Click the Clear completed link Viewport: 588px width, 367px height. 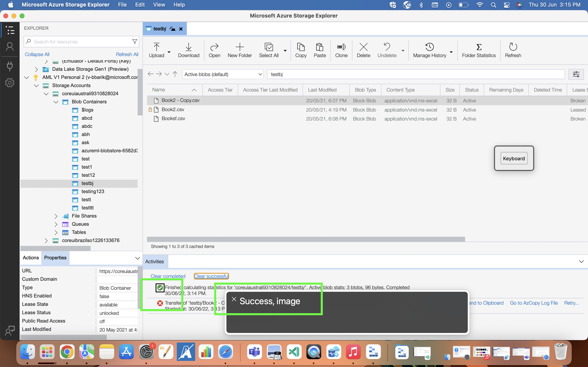tap(168, 276)
